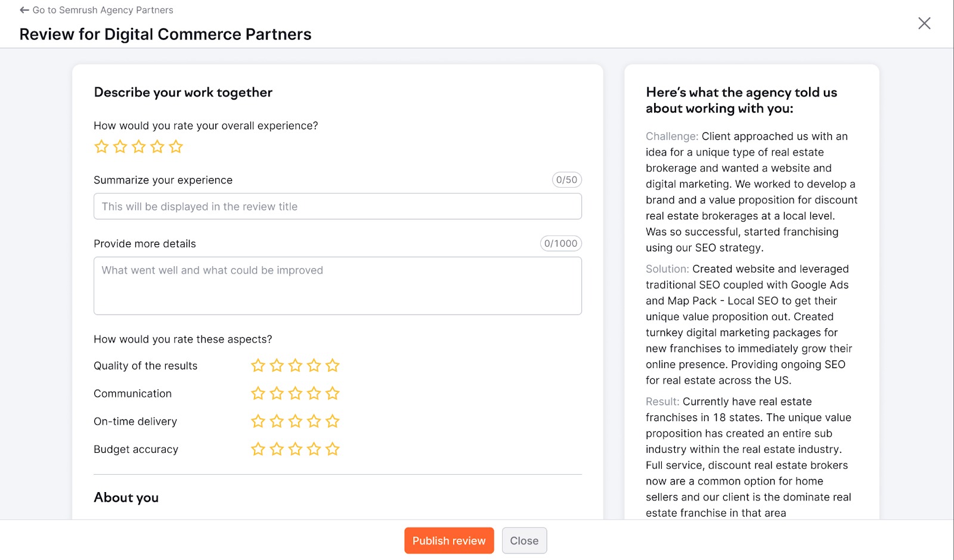
Task: Open Go to Semrush Agency Partners
Action: click(104, 10)
